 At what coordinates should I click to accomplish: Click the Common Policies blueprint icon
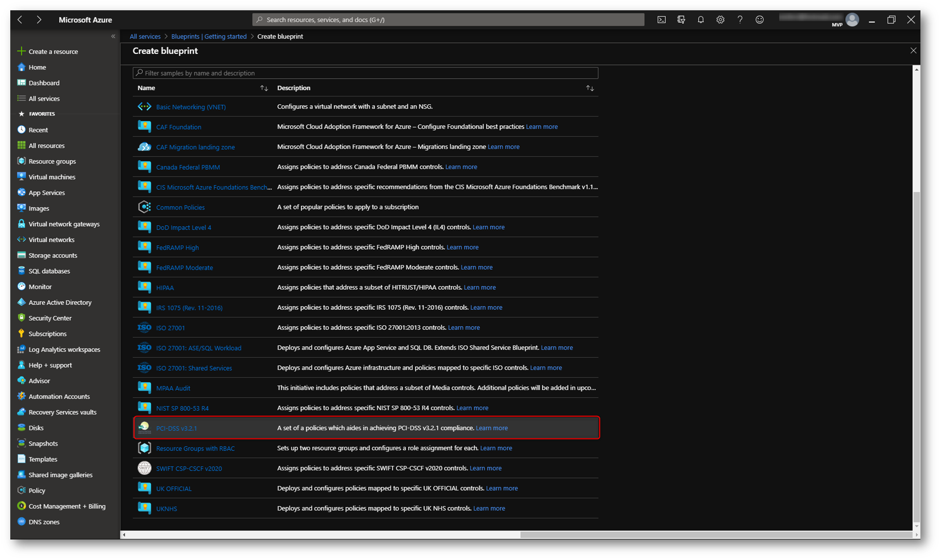(145, 207)
